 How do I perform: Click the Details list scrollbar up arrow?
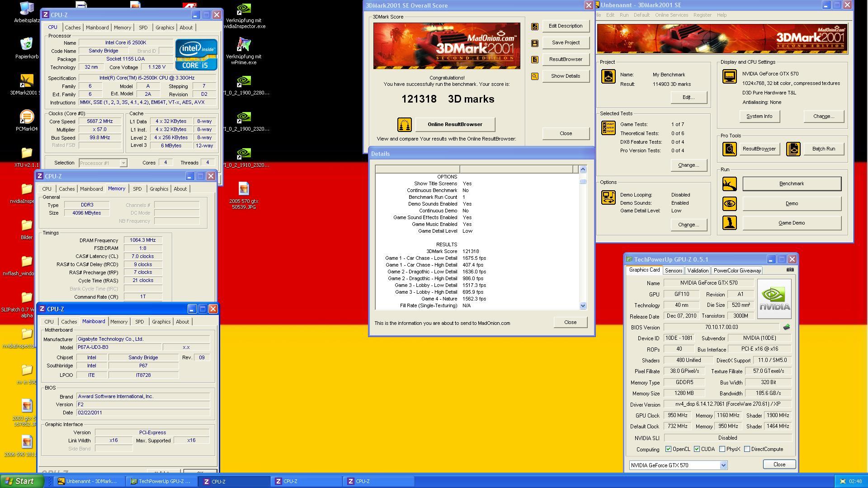tap(583, 169)
